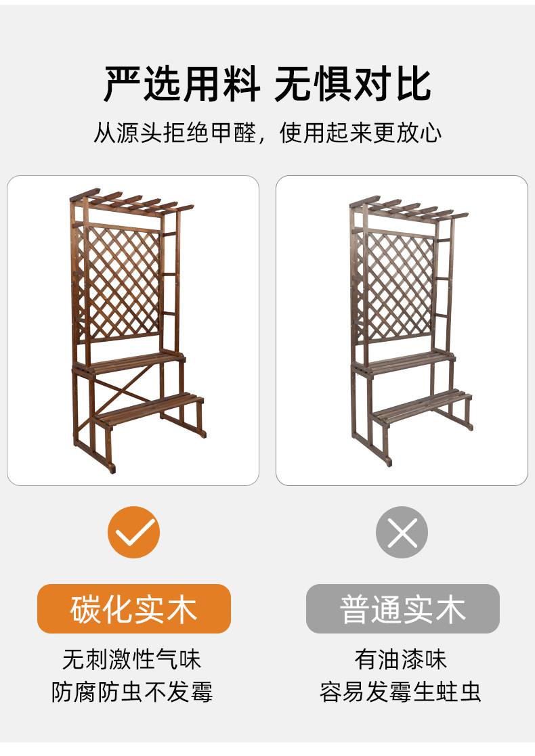Click the lattice panel of the left rack

point(125,282)
